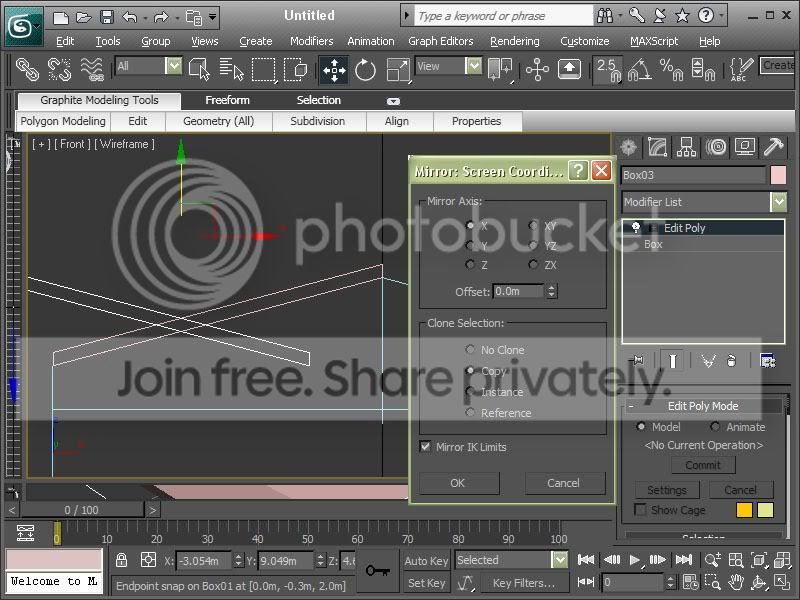Viewport: 800px width, 600px height.
Task: Toggle Selection Lock padlock icon
Action: click(121, 560)
